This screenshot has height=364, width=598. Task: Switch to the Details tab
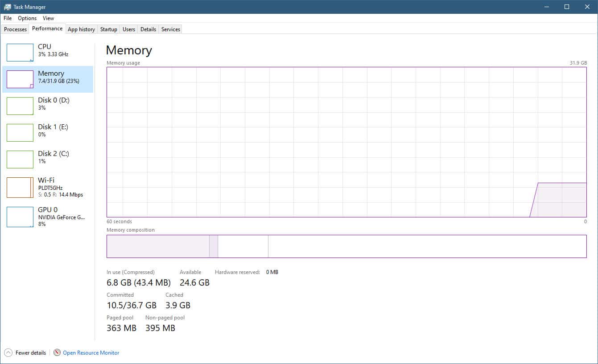point(148,29)
